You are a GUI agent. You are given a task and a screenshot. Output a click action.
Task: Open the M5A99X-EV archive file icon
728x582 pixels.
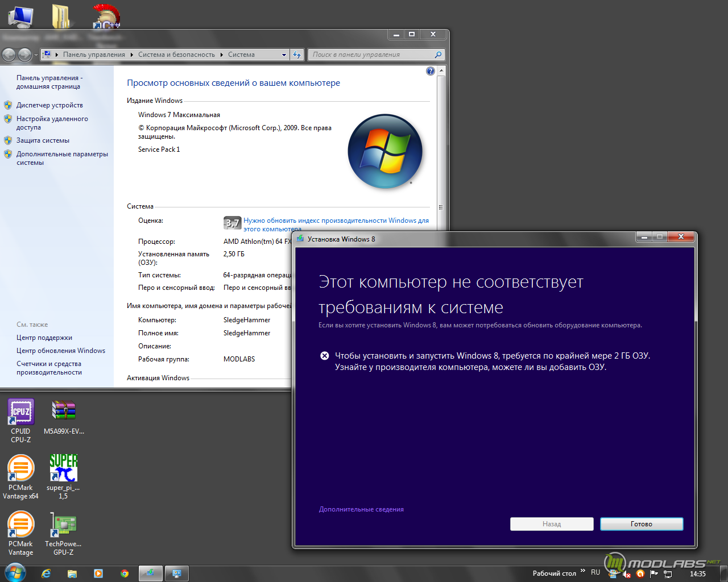coord(64,418)
